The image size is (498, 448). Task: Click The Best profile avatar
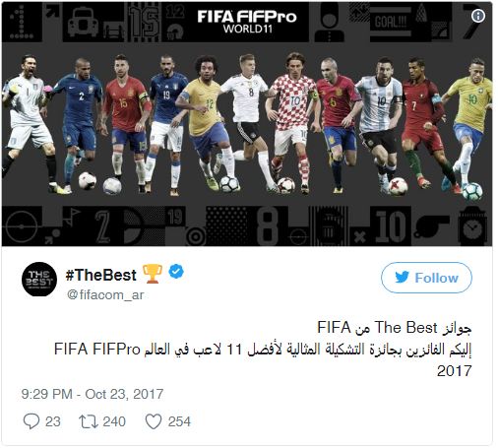(x=39, y=280)
